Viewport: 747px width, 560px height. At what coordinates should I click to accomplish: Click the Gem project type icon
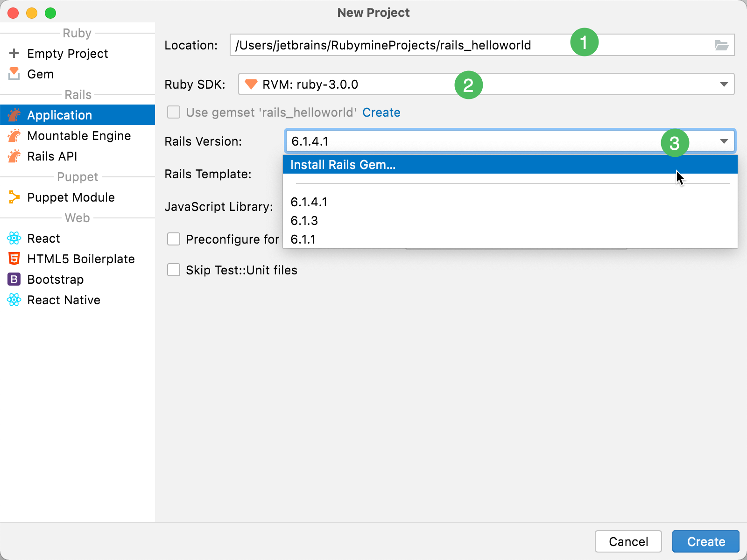coord(14,74)
